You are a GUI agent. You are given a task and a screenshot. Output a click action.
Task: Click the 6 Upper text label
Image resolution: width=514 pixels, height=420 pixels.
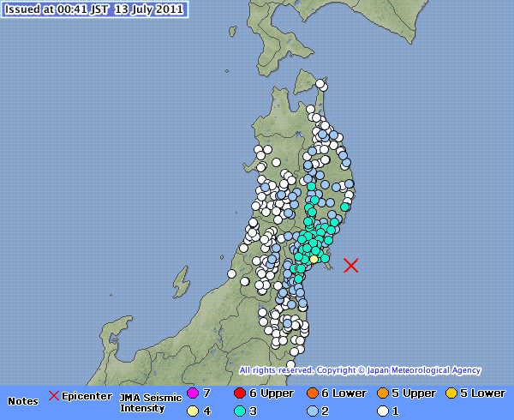click(x=271, y=393)
